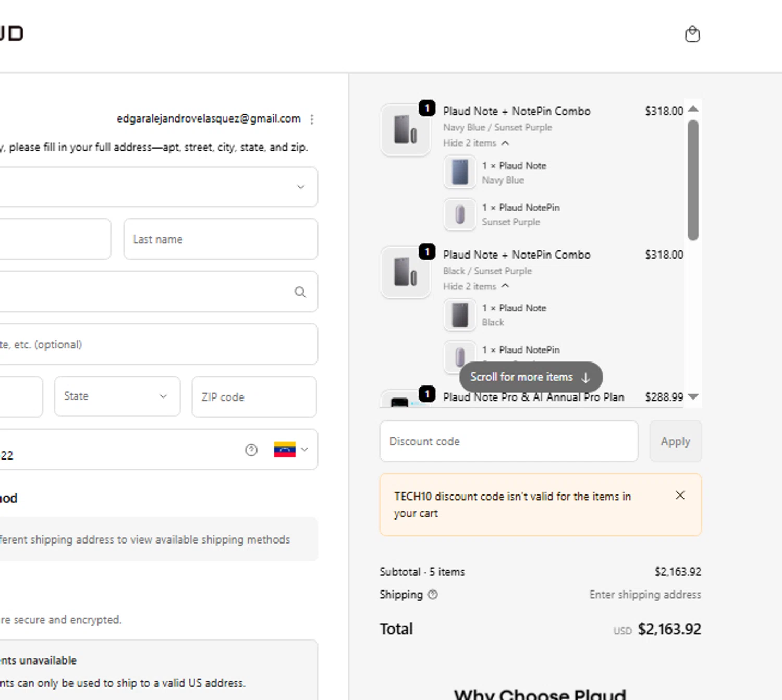Dismiss the TECH10 discount error message

[x=680, y=495]
